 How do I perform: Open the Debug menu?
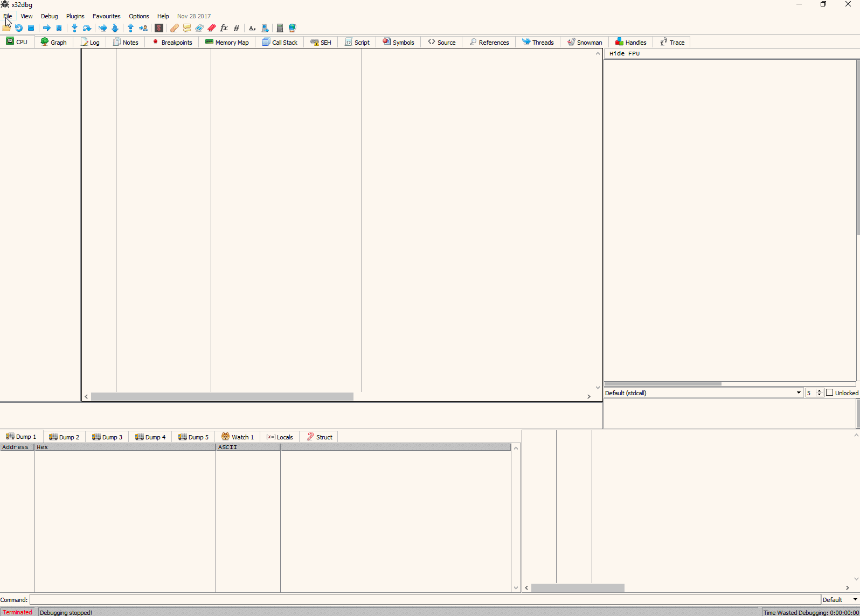49,16
